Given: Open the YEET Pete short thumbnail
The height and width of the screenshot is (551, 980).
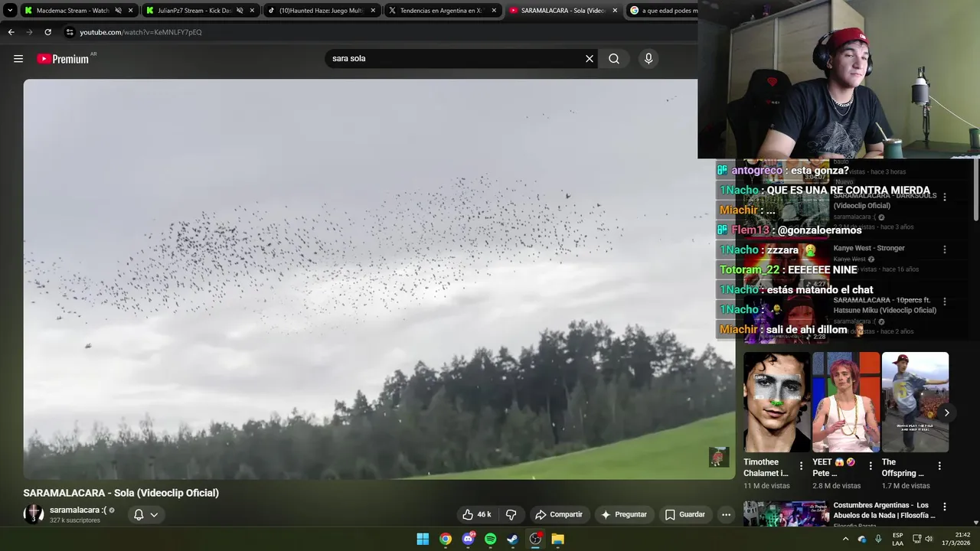Looking at the screenshot, I should tap(846, 402).
